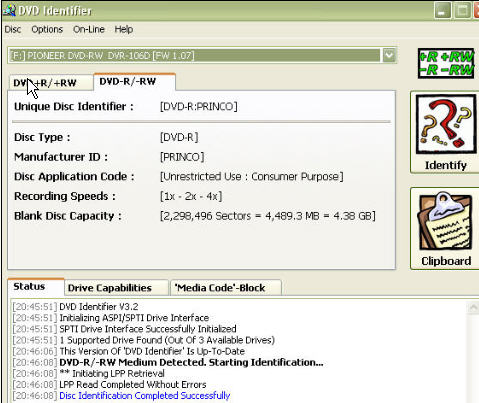Click the +R +RW -R -RW logo

(x=446, y=63)
